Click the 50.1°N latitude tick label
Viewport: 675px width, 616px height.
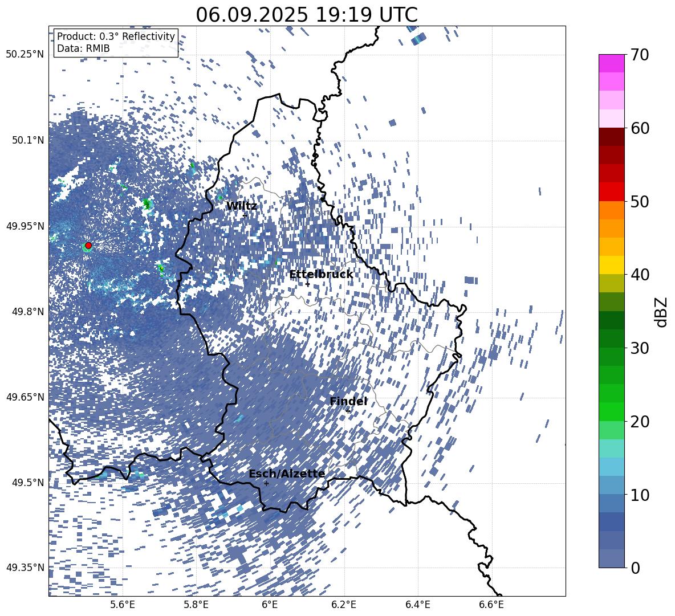(28, 140)
